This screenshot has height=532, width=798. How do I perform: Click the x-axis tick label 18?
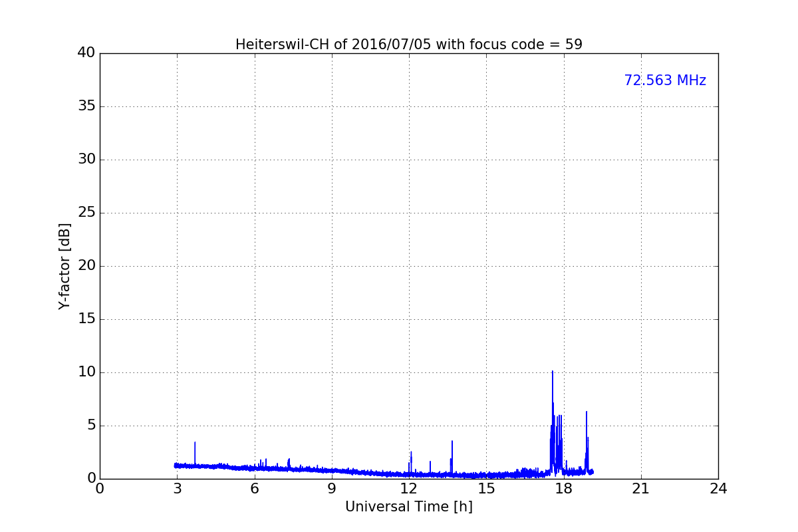(564, 489)
